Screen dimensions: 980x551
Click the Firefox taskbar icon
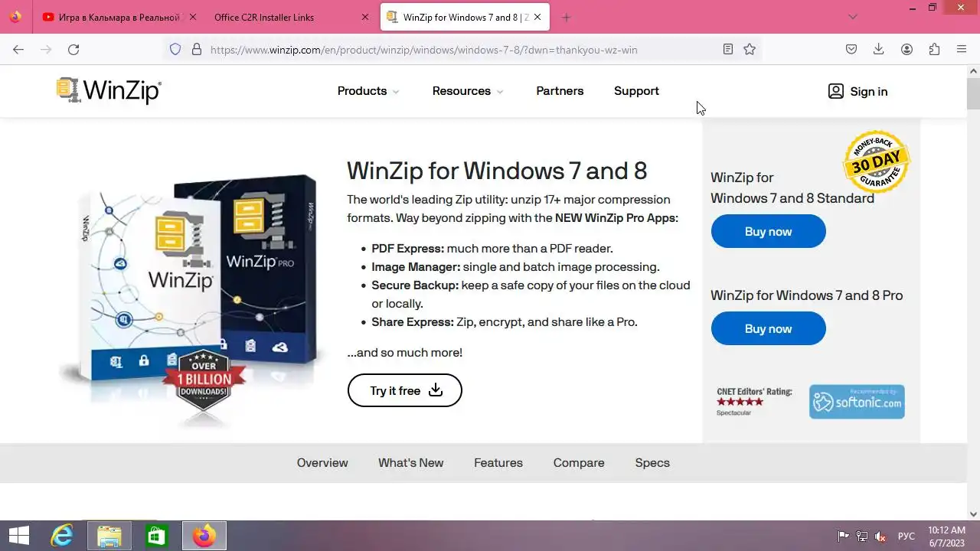pyautogui.click(x=204, y=536)
